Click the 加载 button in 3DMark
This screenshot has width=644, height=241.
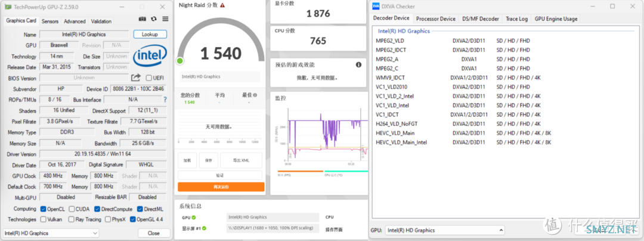tap(187, 160)
